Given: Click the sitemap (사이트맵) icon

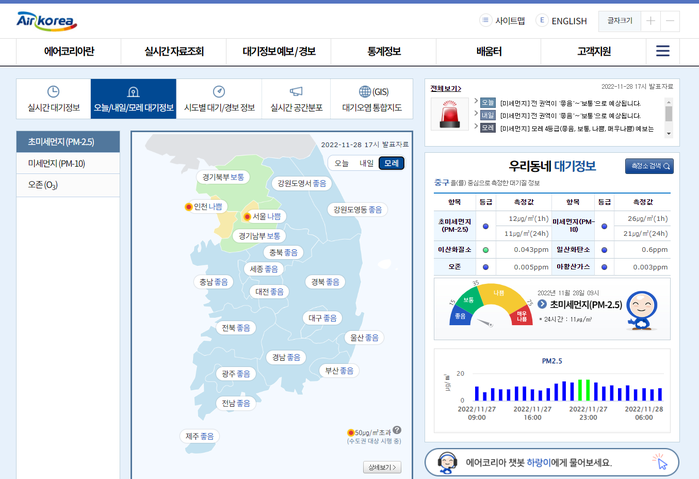Looking at the screenshot, I should pyautogui.click(x=486, y=20).
